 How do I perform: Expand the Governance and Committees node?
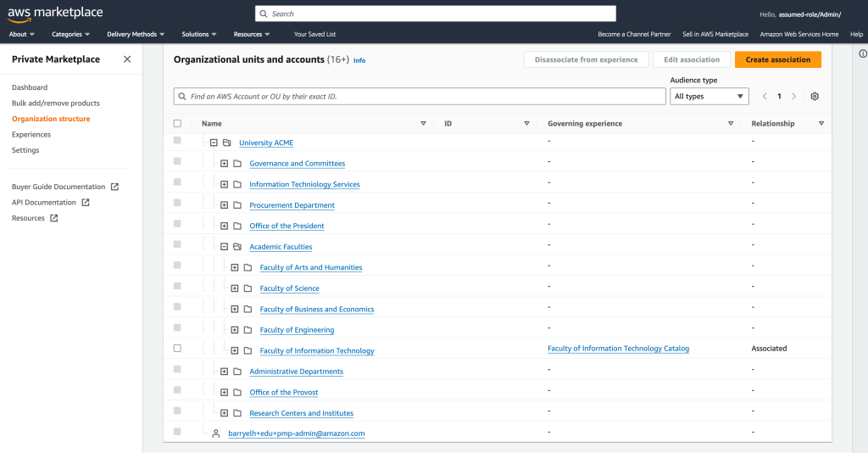(x=224, y=164)
